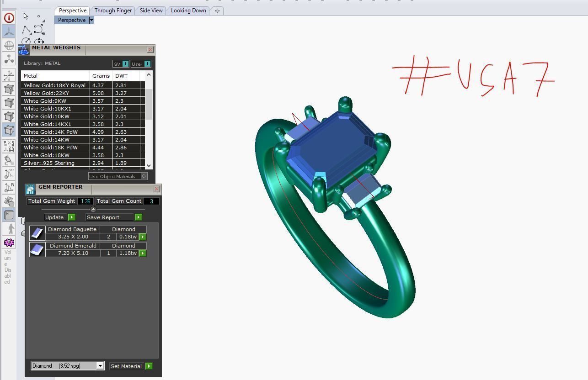Screen dimensions: 588x380
Task: Select the polyline curve tool
Action: 26,30
